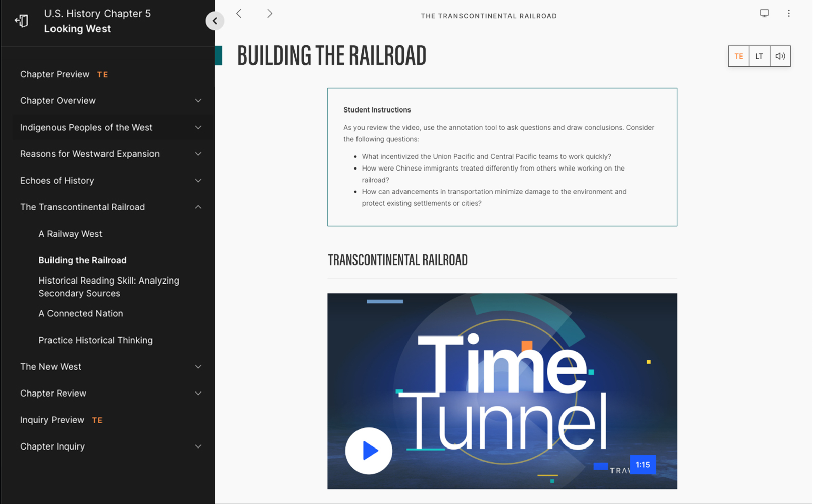Select Inquiry Preview in the sidebar

tap(52, 420)
